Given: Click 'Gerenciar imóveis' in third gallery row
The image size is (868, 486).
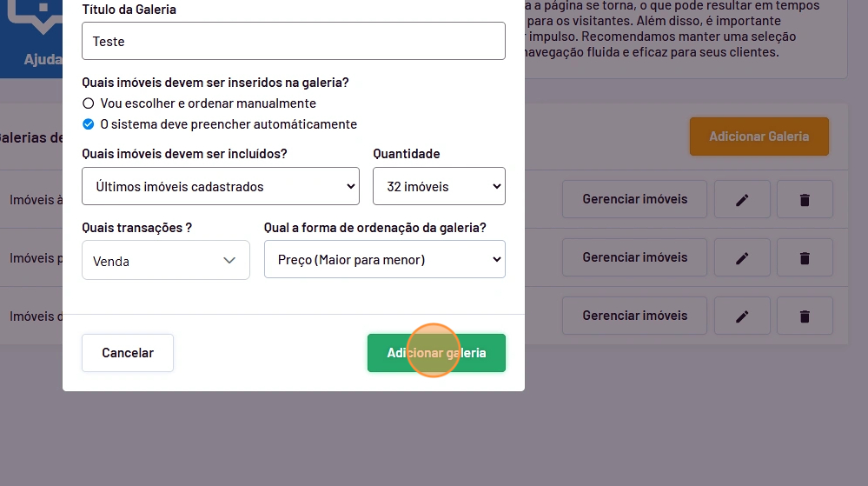Looking at the screenshot, I should point(634,316).
